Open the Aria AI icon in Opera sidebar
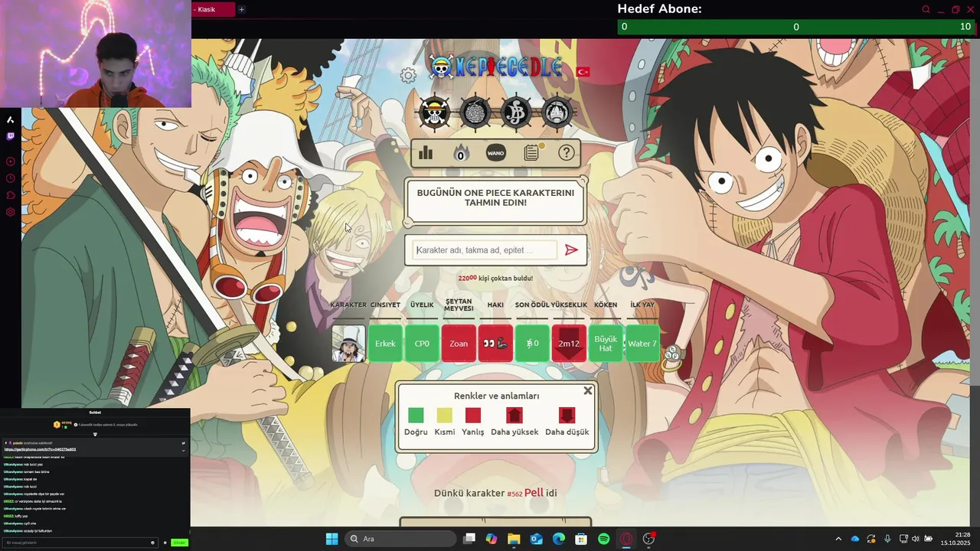Screen dimensions: 980x551 pos(11,119)
